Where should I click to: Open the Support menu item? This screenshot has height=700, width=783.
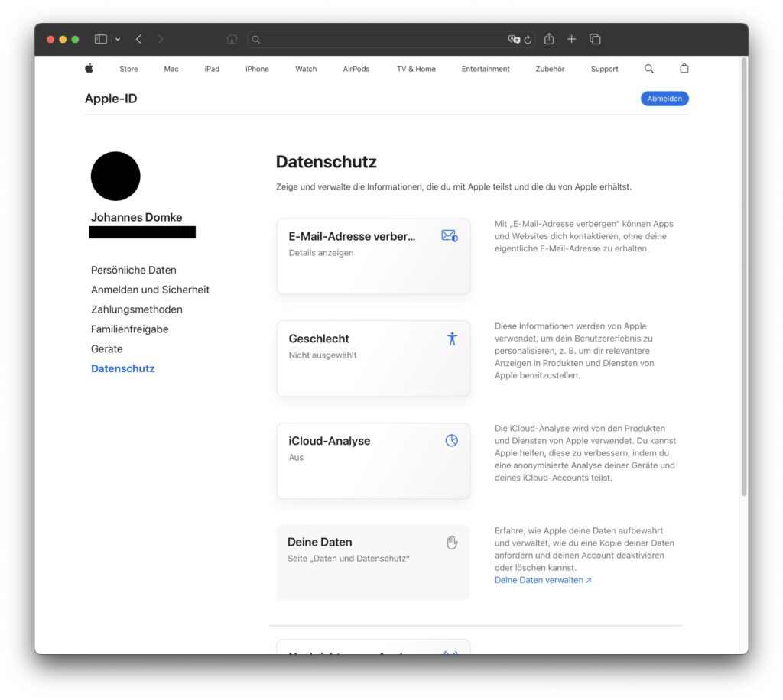pyautogui.click(x=604, y=69)
